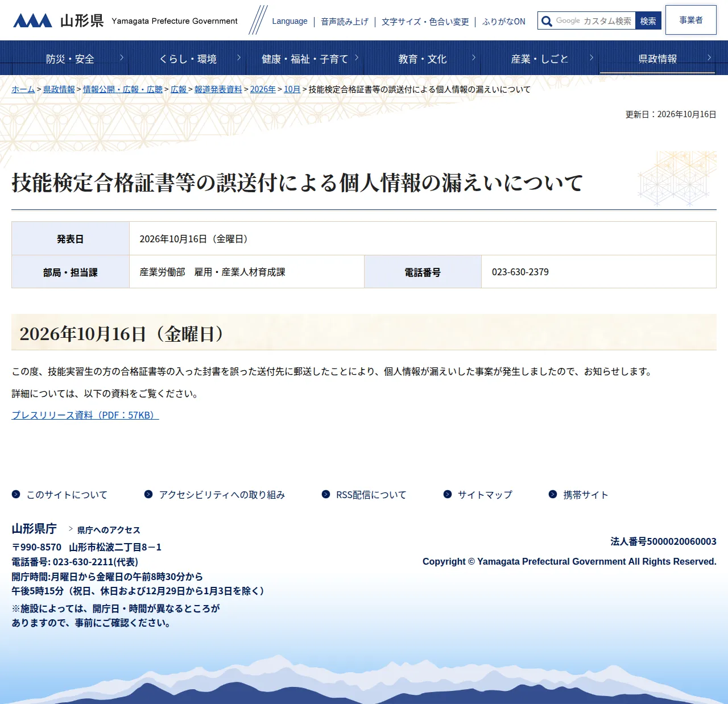Open 文字サイズ・色合い変更 settings link
The image size is (728, 704).
(425, 22)
